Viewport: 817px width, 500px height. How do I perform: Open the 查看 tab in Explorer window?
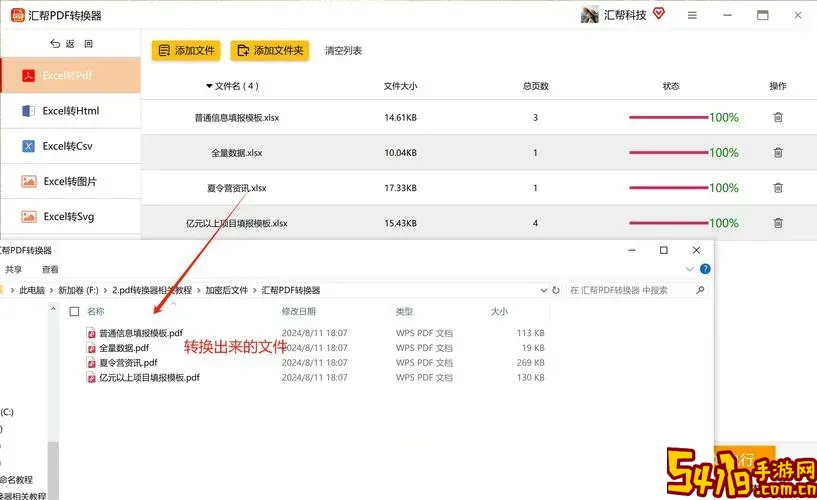(x=50, y=269)
